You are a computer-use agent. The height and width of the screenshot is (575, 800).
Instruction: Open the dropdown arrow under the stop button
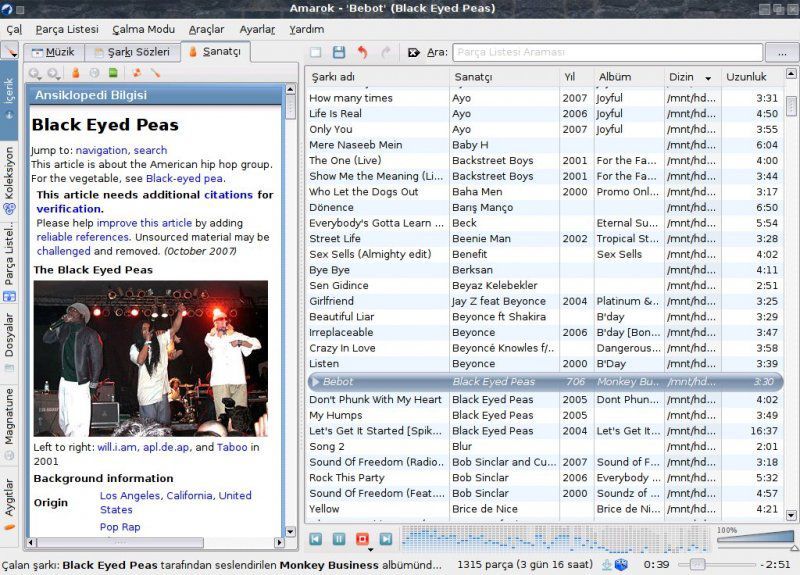click(x=369, y=549)
